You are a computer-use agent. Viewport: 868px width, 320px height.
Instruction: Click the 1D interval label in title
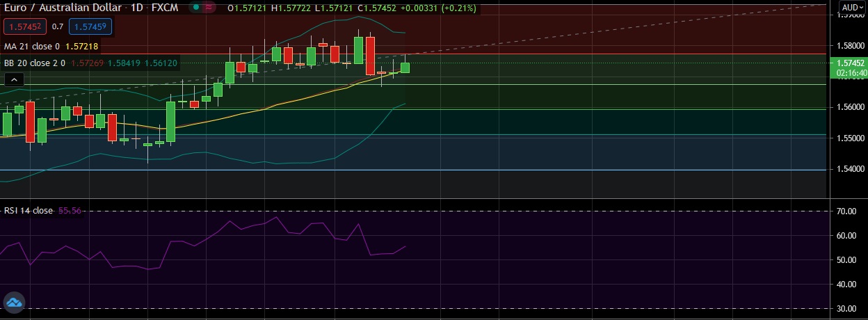[x=136, y=7]
